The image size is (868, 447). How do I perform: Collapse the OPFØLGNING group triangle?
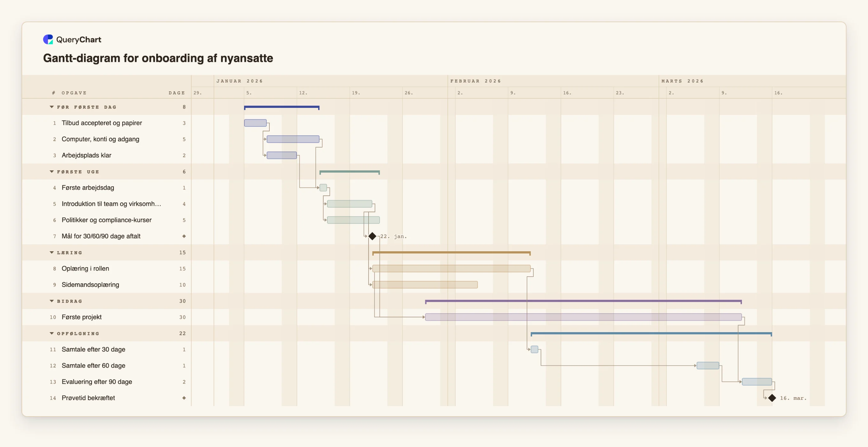coord(52,333)
